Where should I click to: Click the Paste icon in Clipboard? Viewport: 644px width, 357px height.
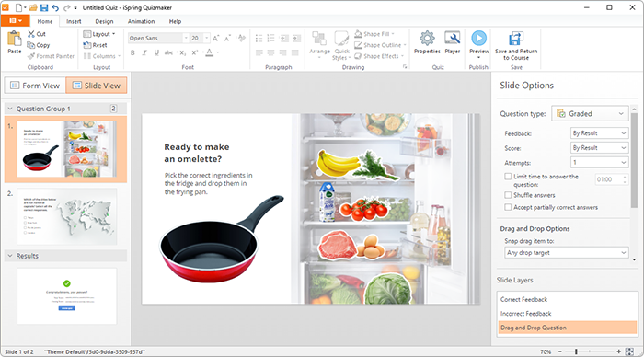(x=15, y=42)
